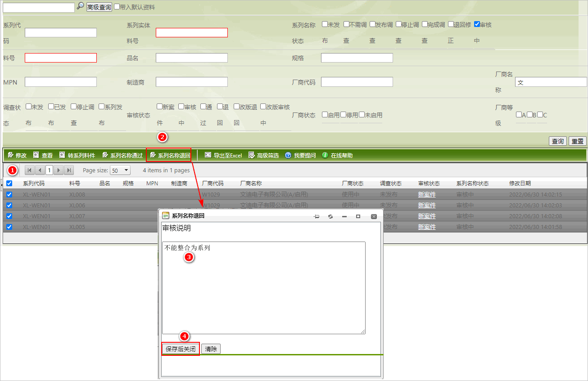
Task: Check 新案件 under 审核状态
Action: [x=160, y=107]
